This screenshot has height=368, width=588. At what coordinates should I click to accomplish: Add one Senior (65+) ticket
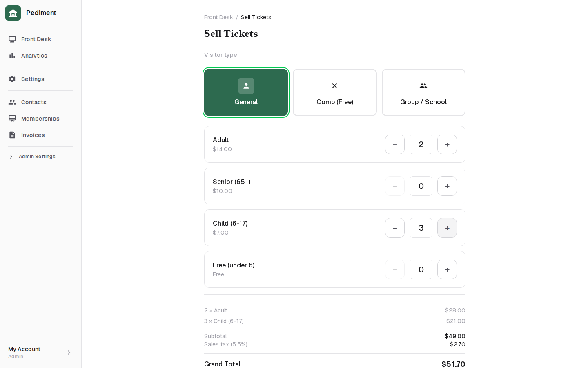[x=447, y=186]
